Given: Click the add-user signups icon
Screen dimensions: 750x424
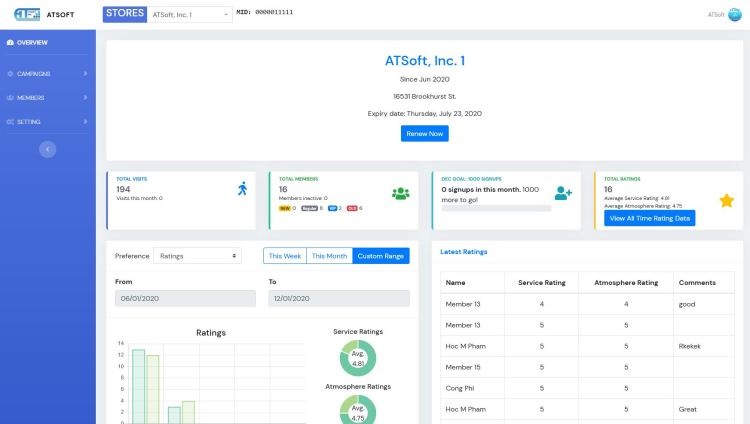Looking at the screenshot, I should click(563, 193).
